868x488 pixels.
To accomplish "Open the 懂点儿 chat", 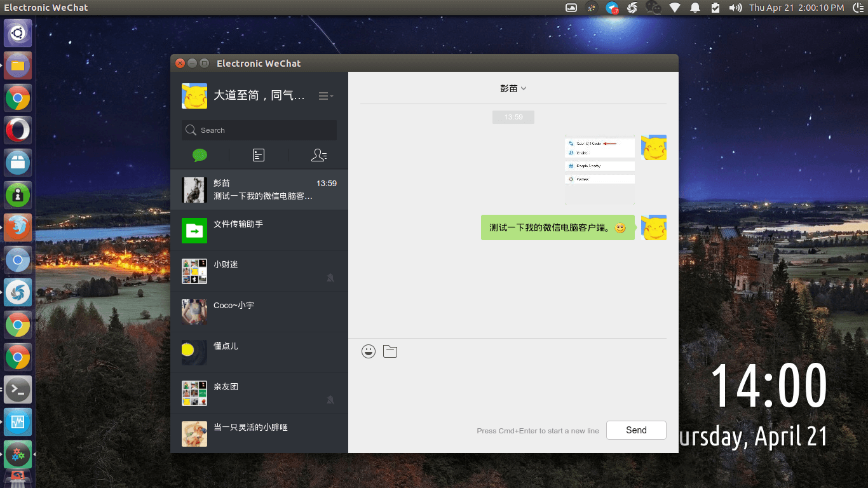I will pyautogui.click(x=259, y=353).
